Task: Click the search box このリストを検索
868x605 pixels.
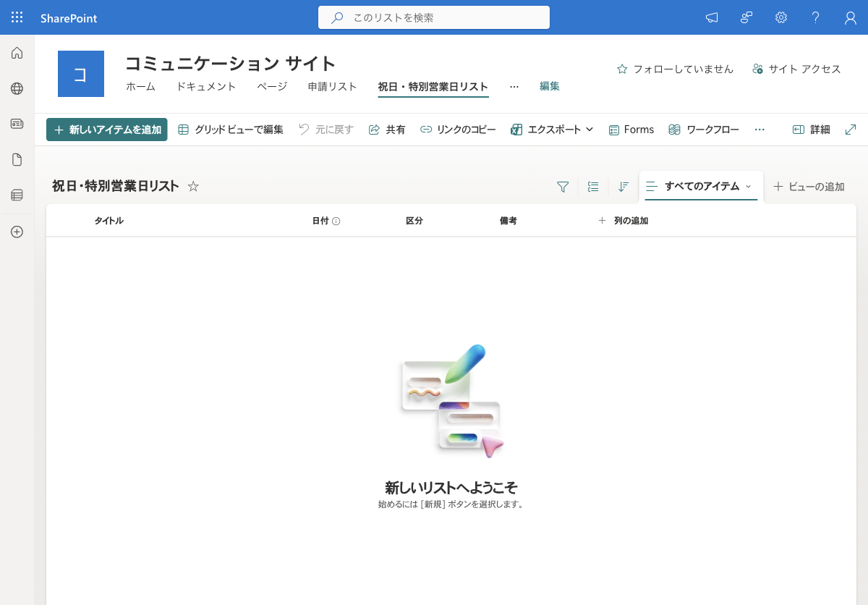Action: tap(434, 17)
